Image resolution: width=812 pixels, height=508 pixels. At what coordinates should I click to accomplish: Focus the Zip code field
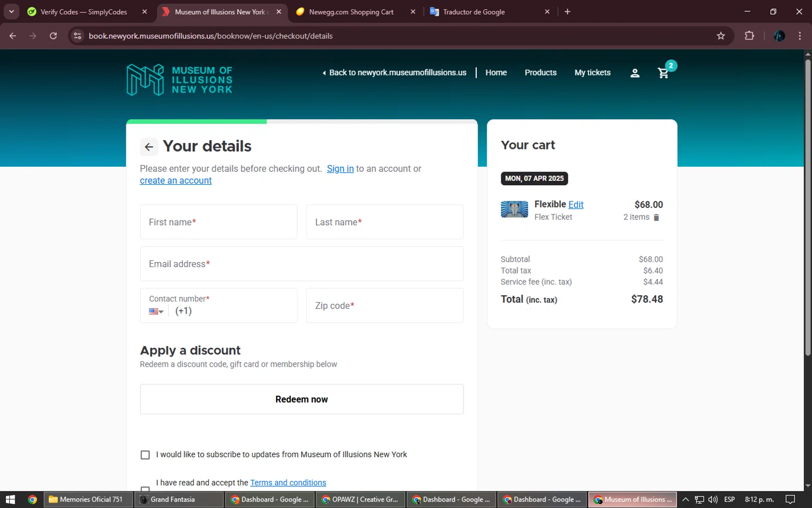pyautogui.click(x=385, y=305)
